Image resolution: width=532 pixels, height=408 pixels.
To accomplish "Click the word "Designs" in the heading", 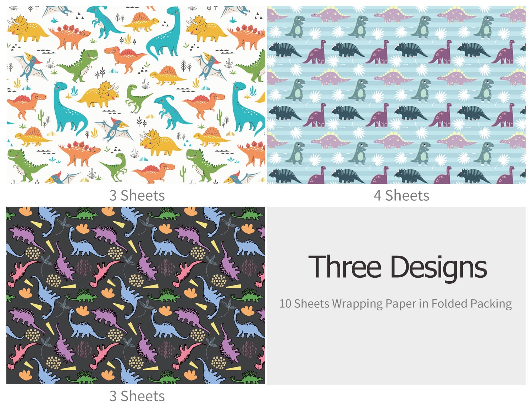I will (x=439, y=267).
